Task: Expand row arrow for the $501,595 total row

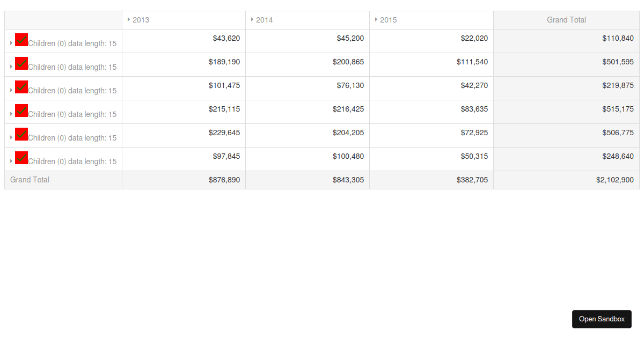Action: click(x=11, y=67)
